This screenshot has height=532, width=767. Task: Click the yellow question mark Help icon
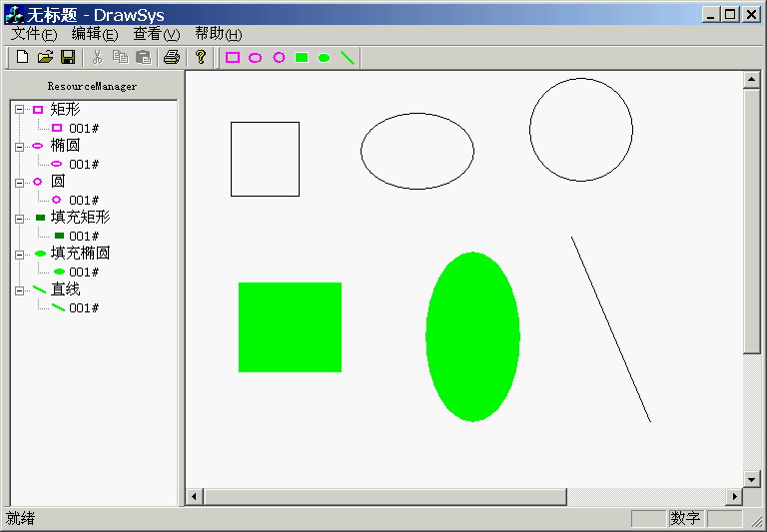click(x=201, y=57)
